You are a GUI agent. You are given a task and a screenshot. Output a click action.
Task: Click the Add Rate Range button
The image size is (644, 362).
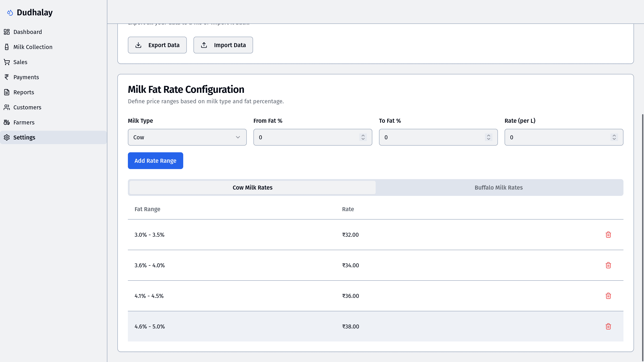click(155, 161)
